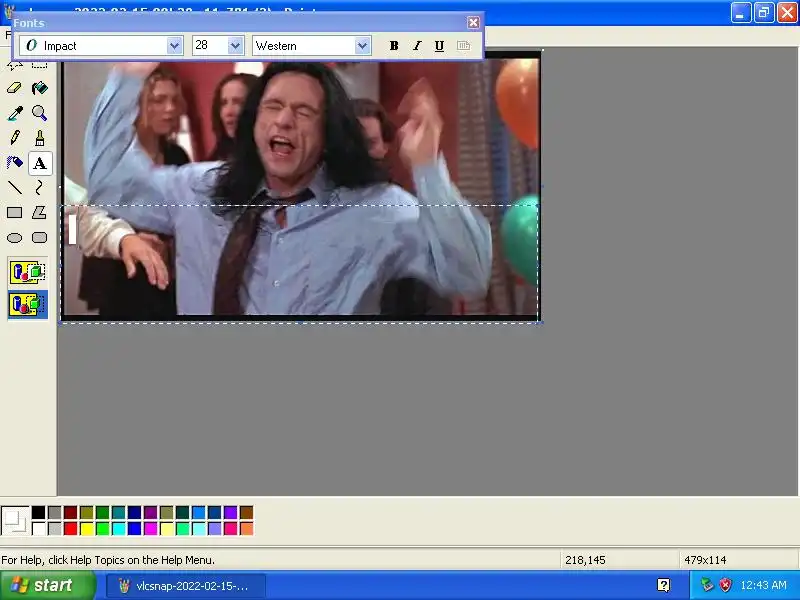The width and height of the screenshot is (800, 600).
Task: Click the 12:43 AM clock
Action: (x=764, y=585)
